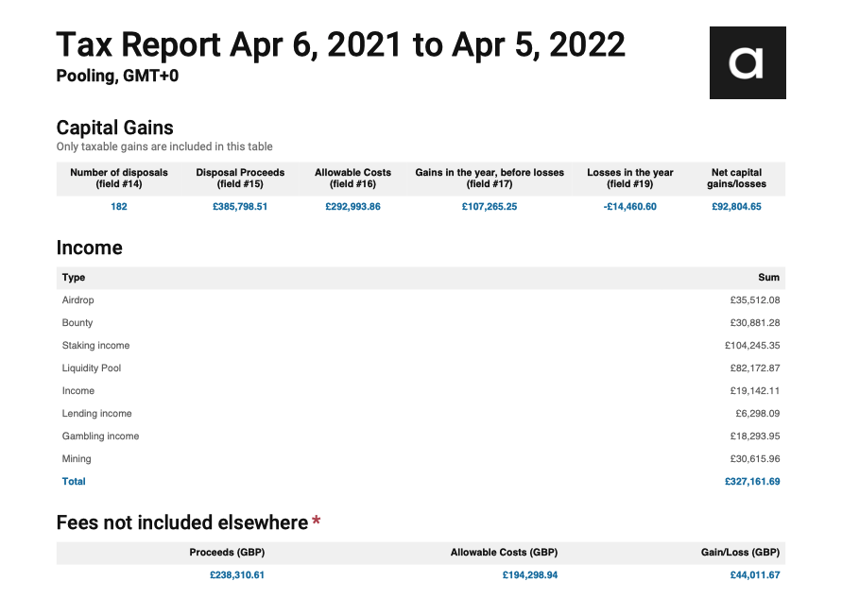
Task: Click the red asterisk after Fees heading
Action: coord(317,520)
